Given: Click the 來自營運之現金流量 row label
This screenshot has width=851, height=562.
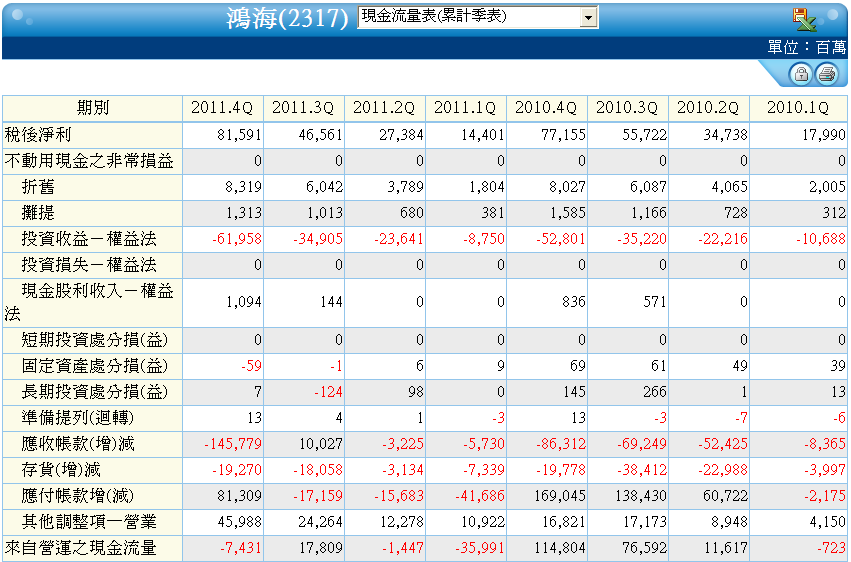Looking at the screenshot, I should [80, 548].
